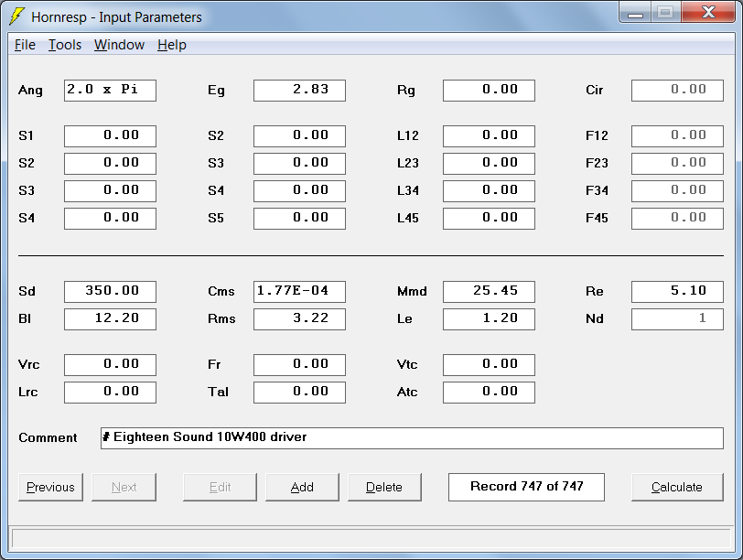Select the Atc input field
The image size is (743, 560).
point(489,393)
